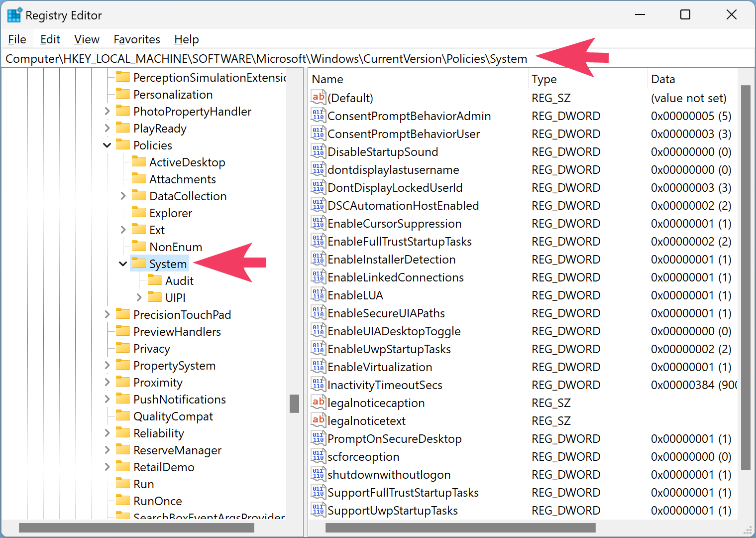The width and height of the screenshot is (756, 538).
Task: Click the values pane vertical scrollbar
Action: [746, 277]
